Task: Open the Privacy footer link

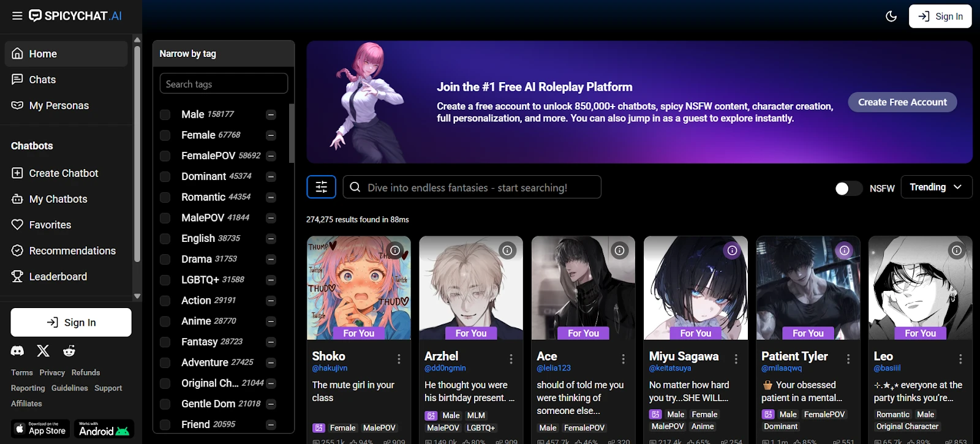Action: pyautogui.click(x=52, y=372)
